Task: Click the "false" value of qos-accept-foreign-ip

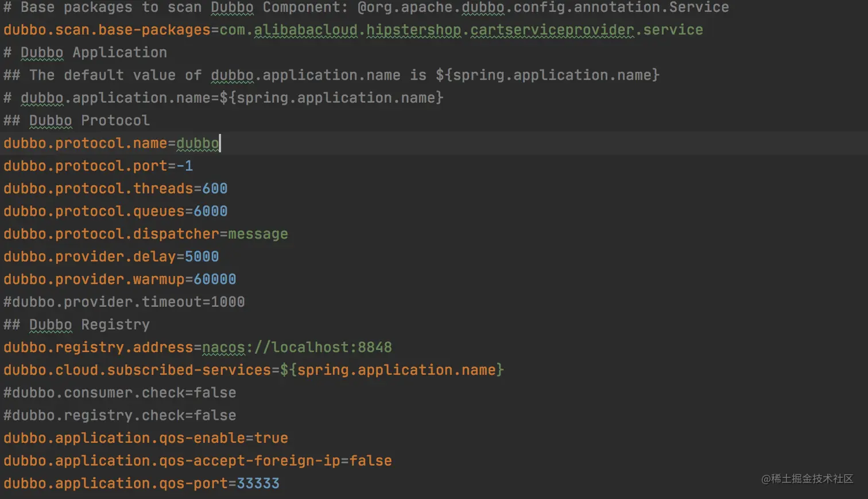Action: click(371, 461)
